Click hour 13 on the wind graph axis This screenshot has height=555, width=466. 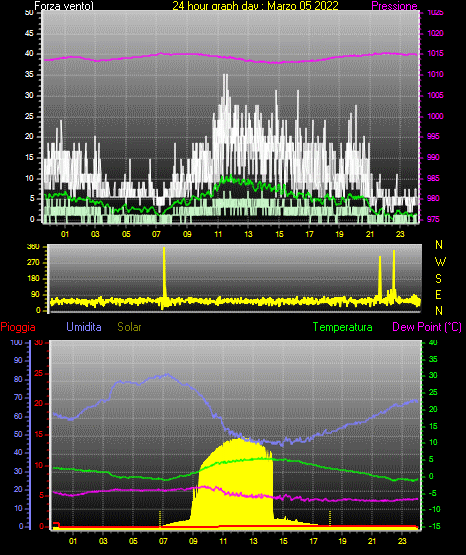(x=248, y=234)
